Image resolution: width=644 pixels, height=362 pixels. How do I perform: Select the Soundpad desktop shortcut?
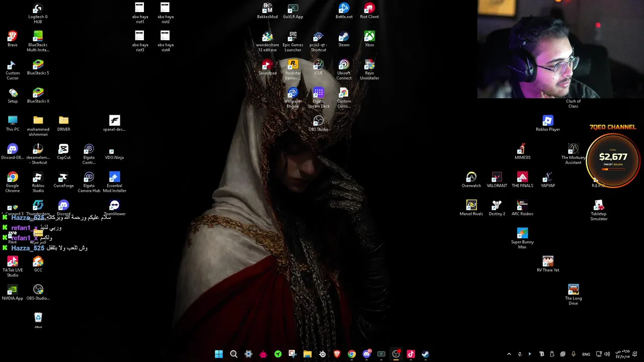click(267, 67)
